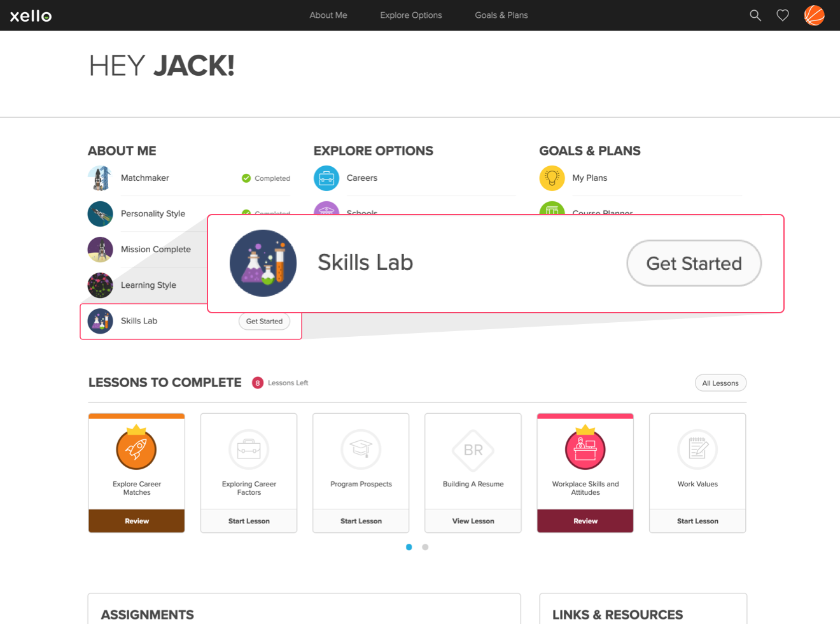Image resolution: width=840 pixels, height=624 pixels.
Task: Switch to second lessons carousel page dot
Action: click(x=425, y=547)
